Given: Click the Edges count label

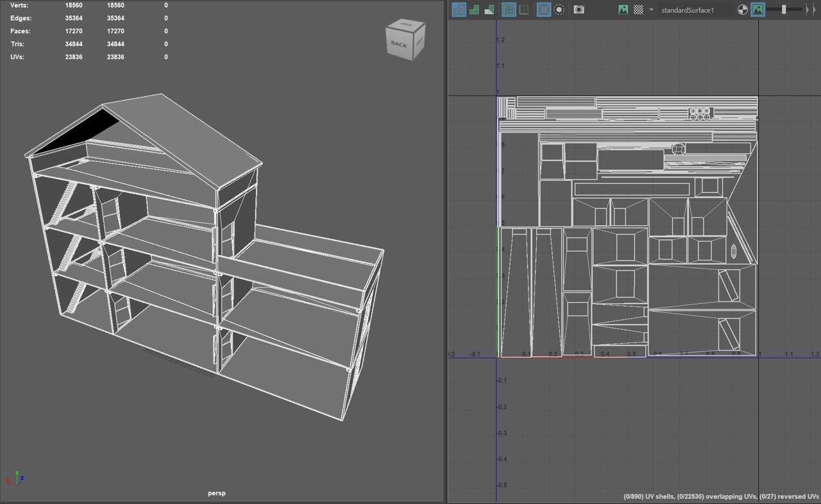Looking at the screenshot, I should pyautogui.click(x=21, y=18).
